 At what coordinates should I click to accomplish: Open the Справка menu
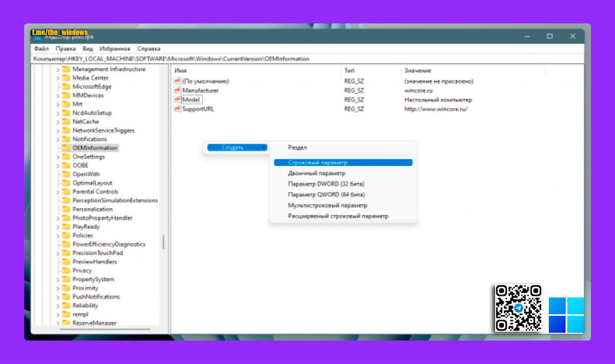[x=149, y=49]
